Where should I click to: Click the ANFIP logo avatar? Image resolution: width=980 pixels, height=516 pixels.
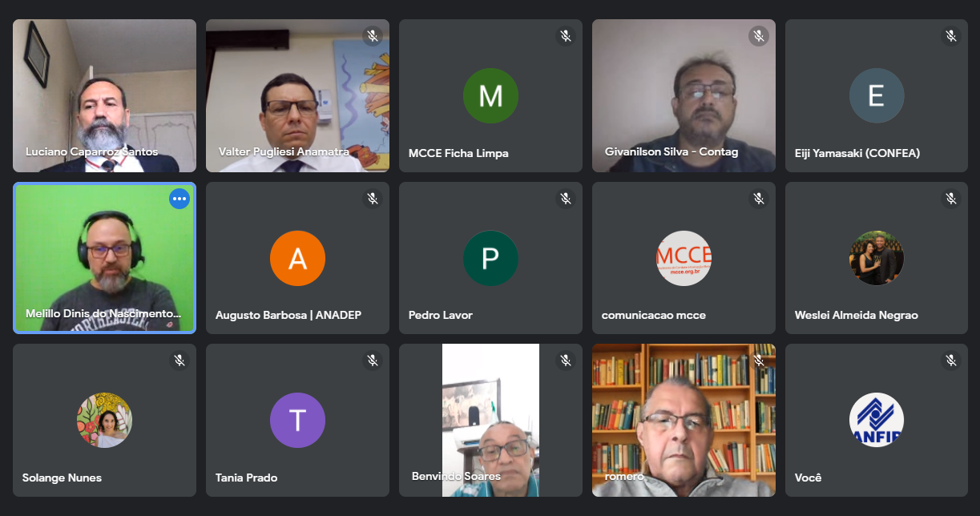(877, 421)
